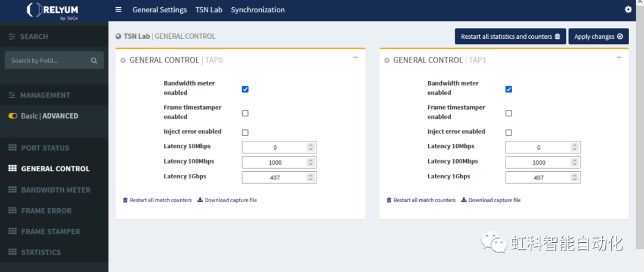Download capture file for TAP0
Viewport: 644px width, 272px height.
[x=227, y=200]
